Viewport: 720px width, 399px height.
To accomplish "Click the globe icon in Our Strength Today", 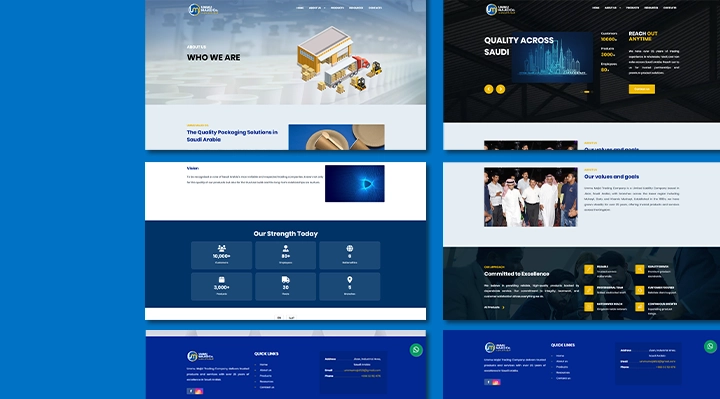I will [350, 248].
